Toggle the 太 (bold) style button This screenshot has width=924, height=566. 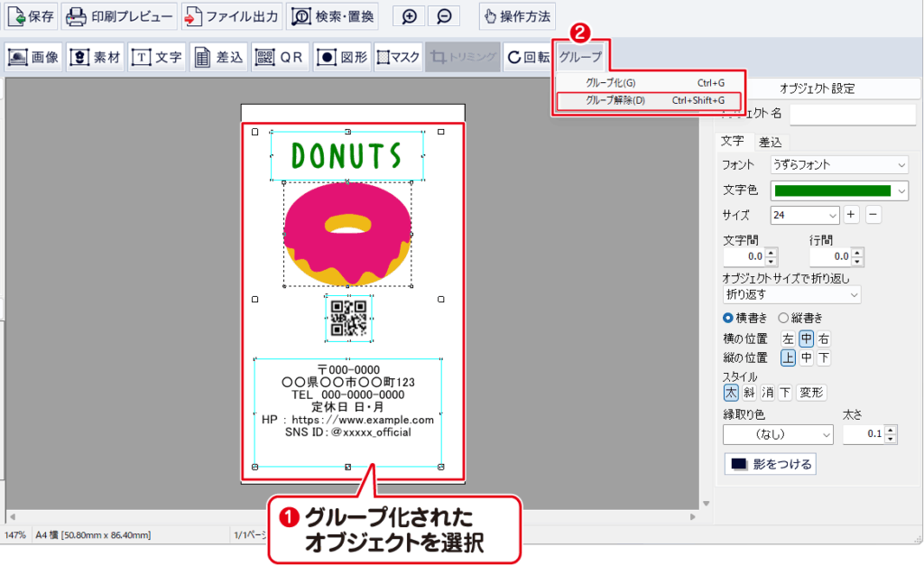point(731,393)
